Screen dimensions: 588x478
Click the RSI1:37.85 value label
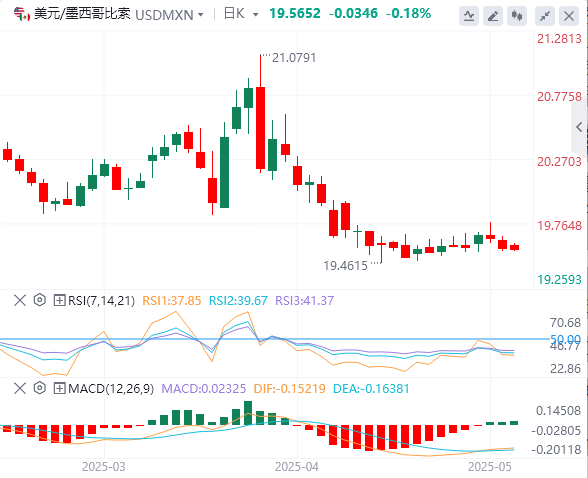(172, 301)
